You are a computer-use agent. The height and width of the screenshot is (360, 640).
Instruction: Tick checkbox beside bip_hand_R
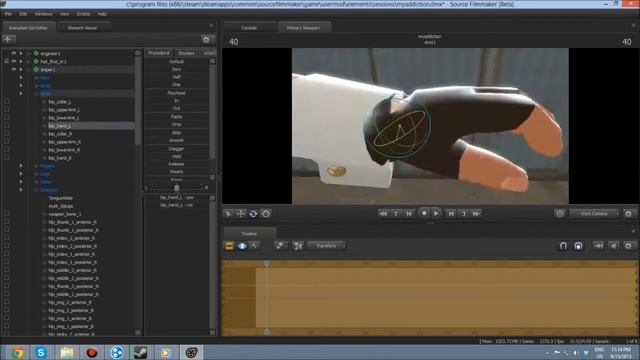click(6, 158)
